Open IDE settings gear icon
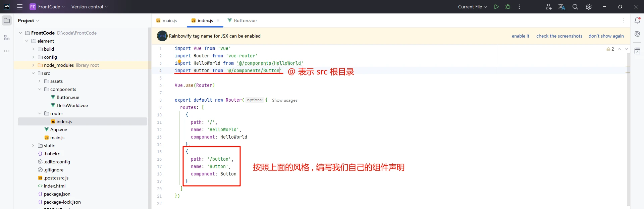 pyautogui.click(x=589, y=7)
